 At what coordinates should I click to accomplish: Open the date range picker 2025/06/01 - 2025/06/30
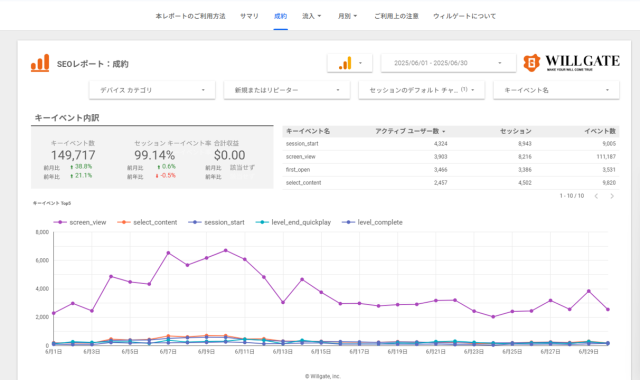coord(448,63)
